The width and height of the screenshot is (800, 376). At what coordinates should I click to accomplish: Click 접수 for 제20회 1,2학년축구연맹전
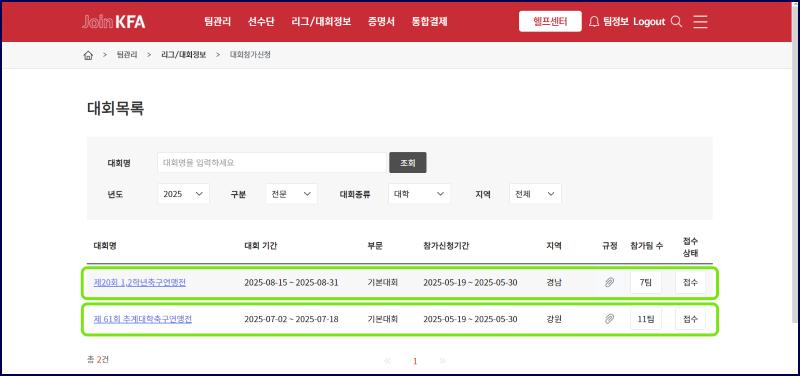pyautogui.click(x=690, y=282)
